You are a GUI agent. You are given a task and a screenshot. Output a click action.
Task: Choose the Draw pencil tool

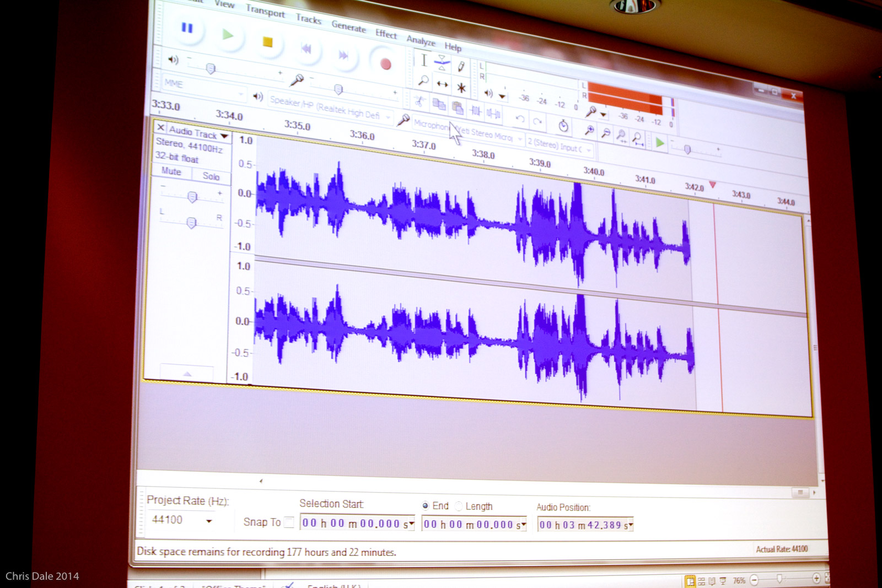(x=461, y=67)
